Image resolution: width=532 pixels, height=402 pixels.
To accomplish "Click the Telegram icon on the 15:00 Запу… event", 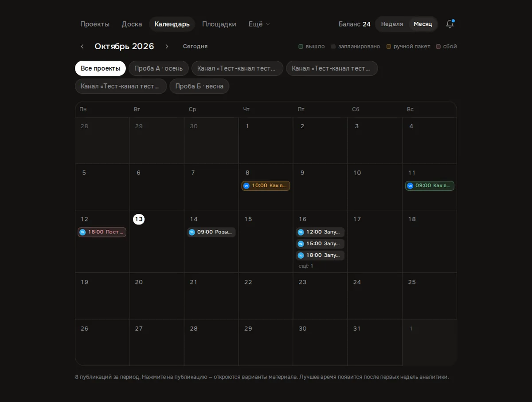I will click(x=301, y=244).
